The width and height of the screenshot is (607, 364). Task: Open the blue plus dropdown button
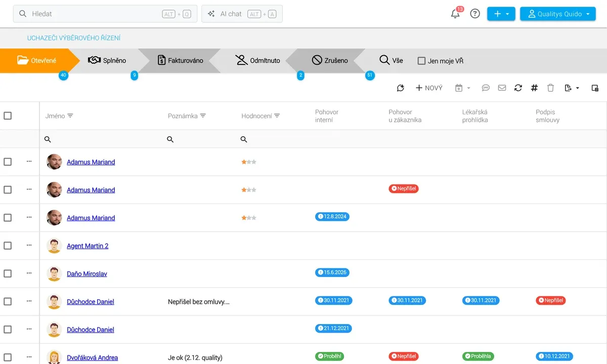pyautogui.click(x=501, y=14)
